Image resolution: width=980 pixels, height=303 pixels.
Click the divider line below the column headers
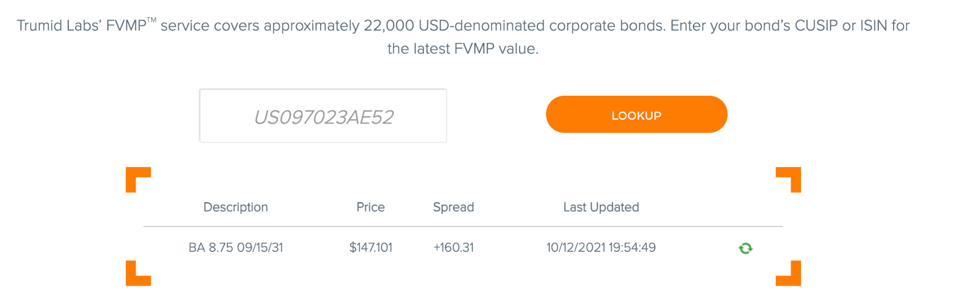(x=463, y=226)
